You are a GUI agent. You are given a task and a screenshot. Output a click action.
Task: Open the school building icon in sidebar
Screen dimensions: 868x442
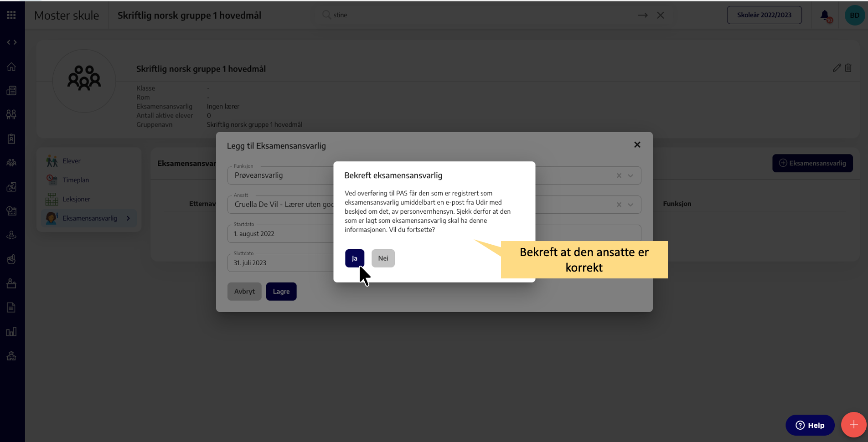tap(11, 356)
